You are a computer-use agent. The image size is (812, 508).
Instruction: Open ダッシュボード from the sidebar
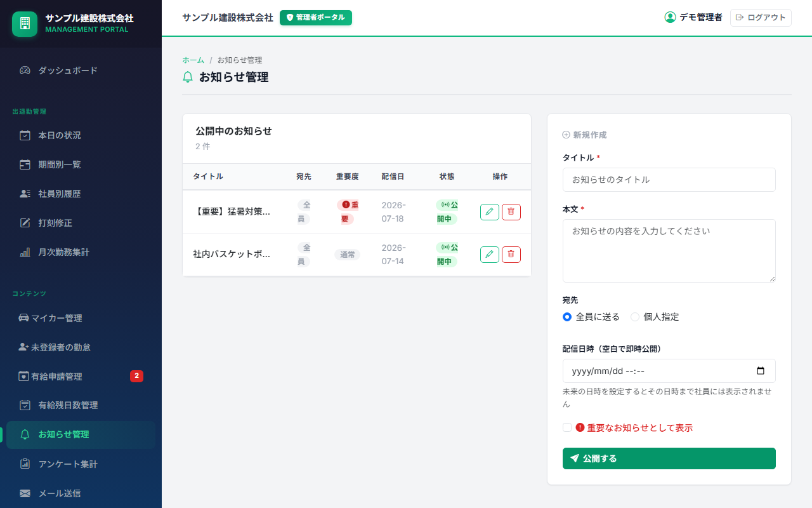coord(81,70)
